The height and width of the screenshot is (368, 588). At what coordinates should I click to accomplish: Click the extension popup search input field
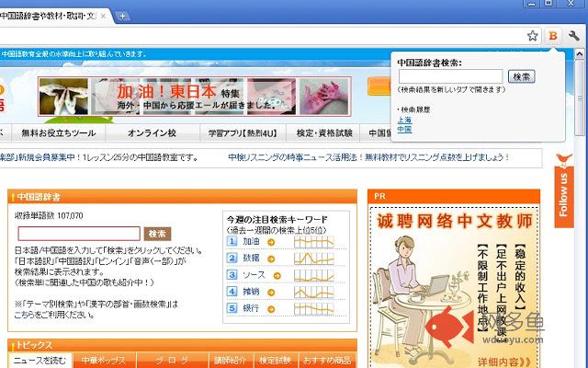pyautogui.click(x=450, y=76)
